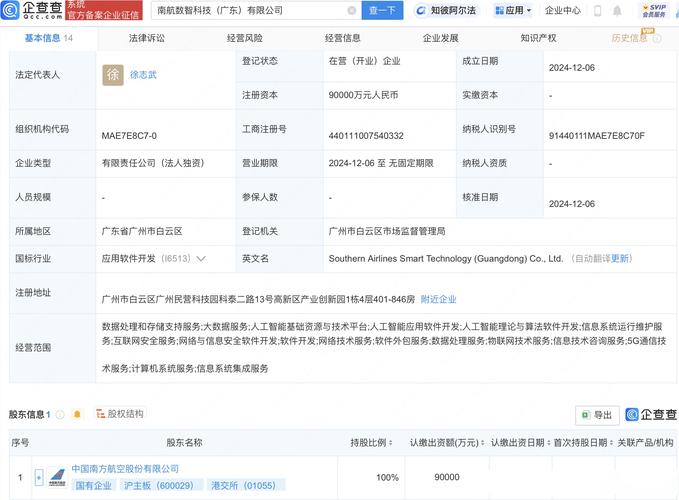
Task: Click China Southern Airlines logo thumbnail
Action: point(57,477)
